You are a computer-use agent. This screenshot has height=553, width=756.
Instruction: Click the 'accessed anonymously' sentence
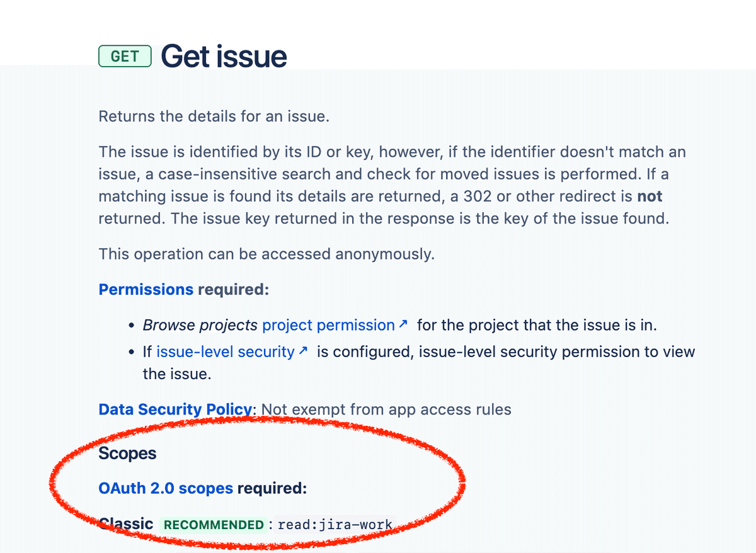click(266, 254)
